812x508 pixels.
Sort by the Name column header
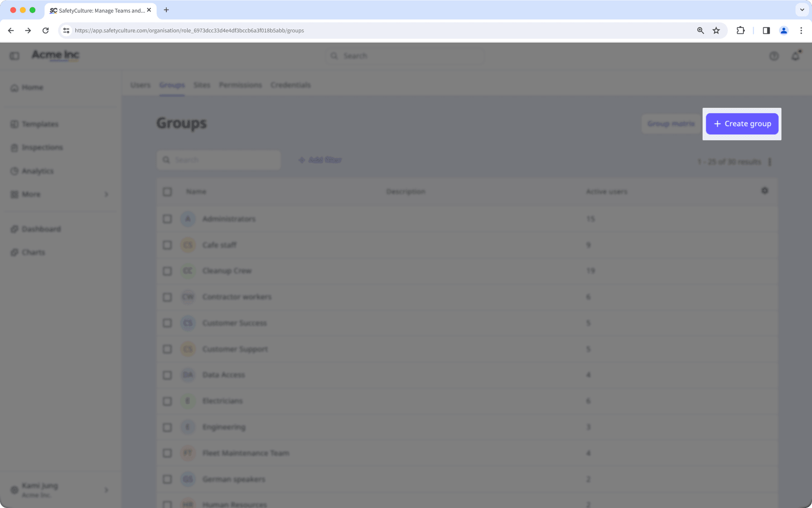196,192
